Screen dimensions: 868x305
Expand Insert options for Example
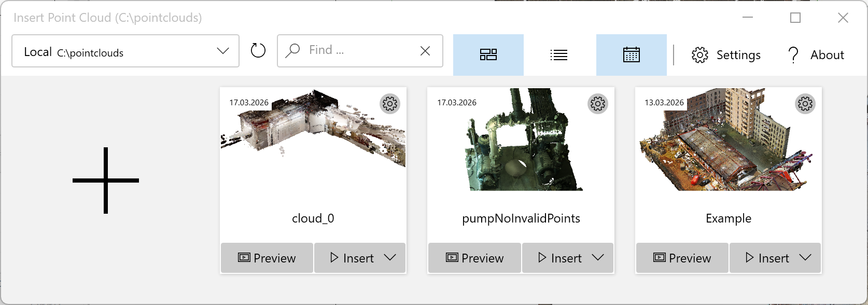(x=805, y=258)
